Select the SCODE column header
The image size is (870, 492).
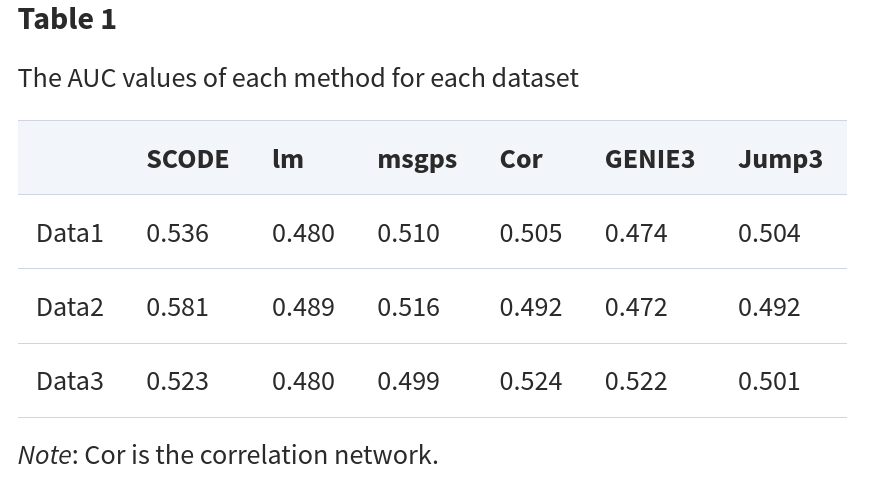pyautogui.click(x=187, y=159)
